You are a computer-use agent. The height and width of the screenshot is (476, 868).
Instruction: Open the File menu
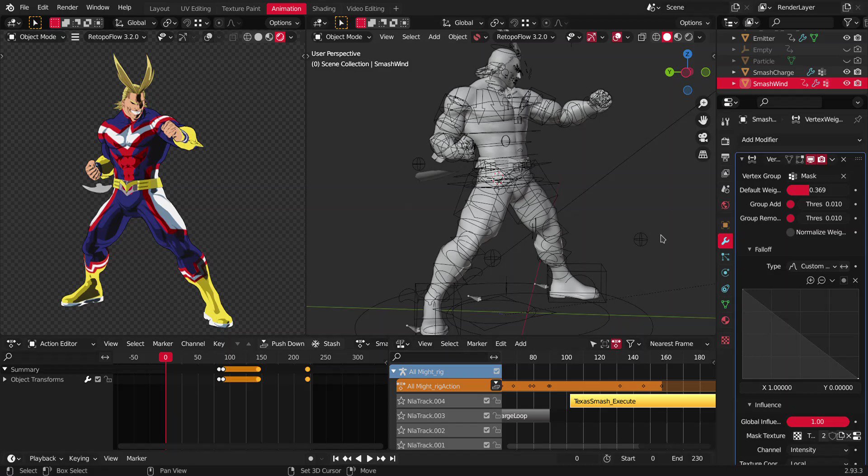24,7
